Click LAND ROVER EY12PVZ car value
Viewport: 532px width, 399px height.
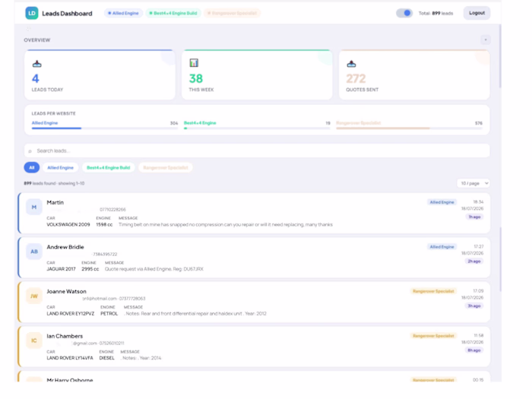[x=71, y=313]
